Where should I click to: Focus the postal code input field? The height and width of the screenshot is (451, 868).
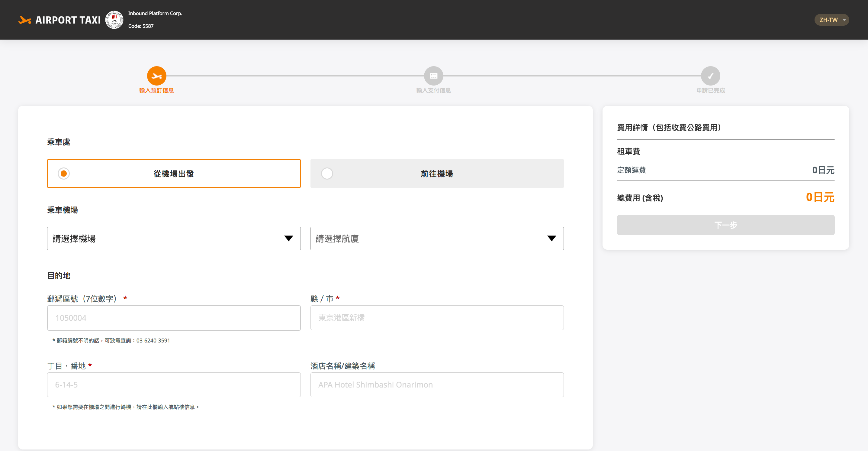174,318
